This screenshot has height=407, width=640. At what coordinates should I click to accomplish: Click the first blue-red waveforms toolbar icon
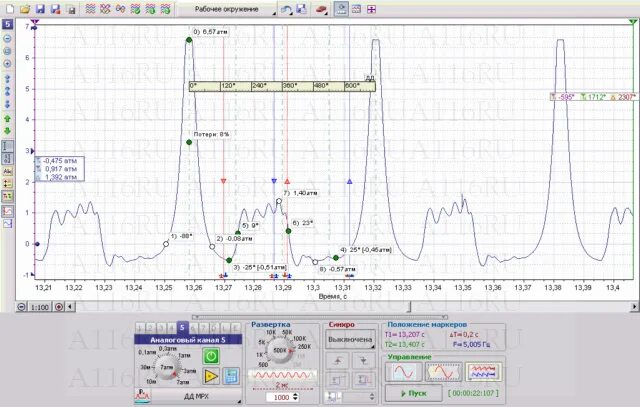point(90,9)
